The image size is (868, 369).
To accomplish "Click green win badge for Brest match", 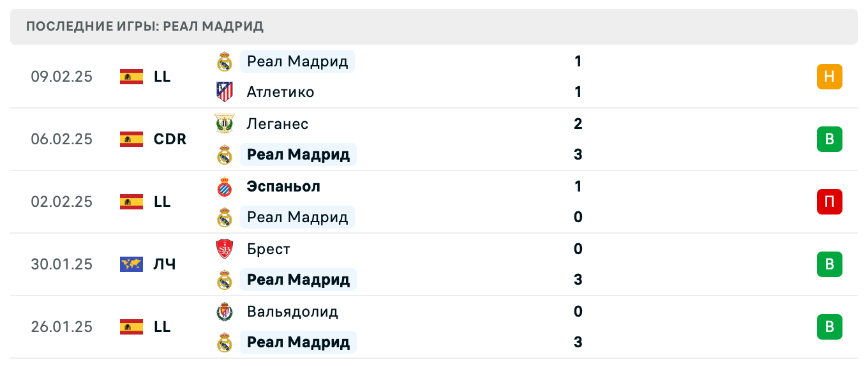I will (829, 264).
